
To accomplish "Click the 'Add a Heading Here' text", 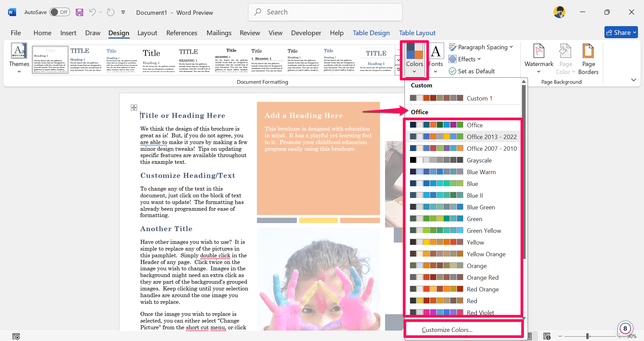I will point(304,116).
